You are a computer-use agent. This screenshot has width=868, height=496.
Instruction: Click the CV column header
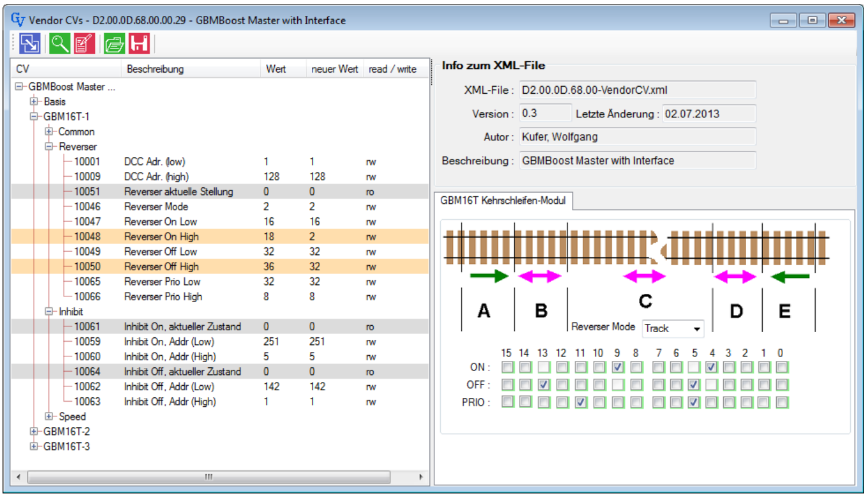click(66, 69)
